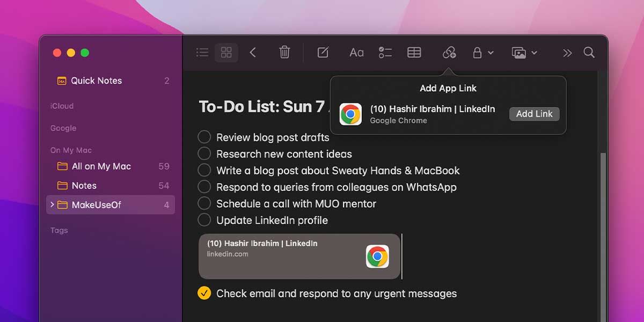The width and height of the screenshot is (644, 322).
Task: Select the MakeUseOf folder
Action: point(110,205)
